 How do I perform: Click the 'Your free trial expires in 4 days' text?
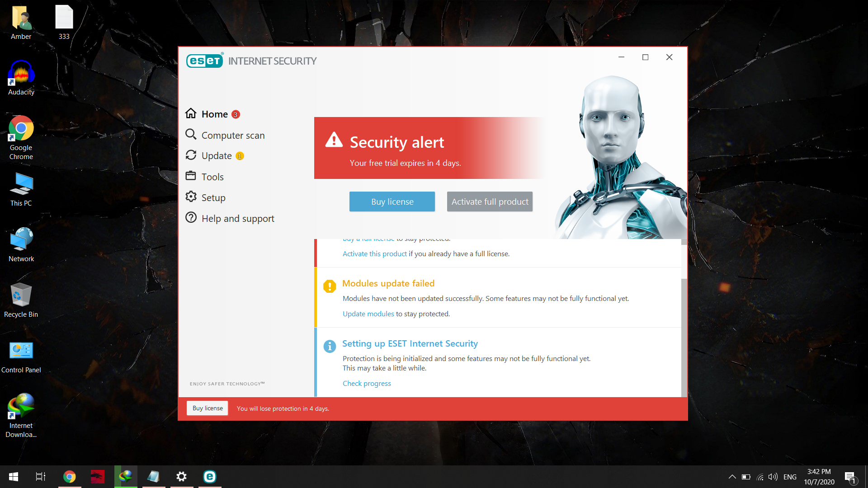click(x=405, y=163)
